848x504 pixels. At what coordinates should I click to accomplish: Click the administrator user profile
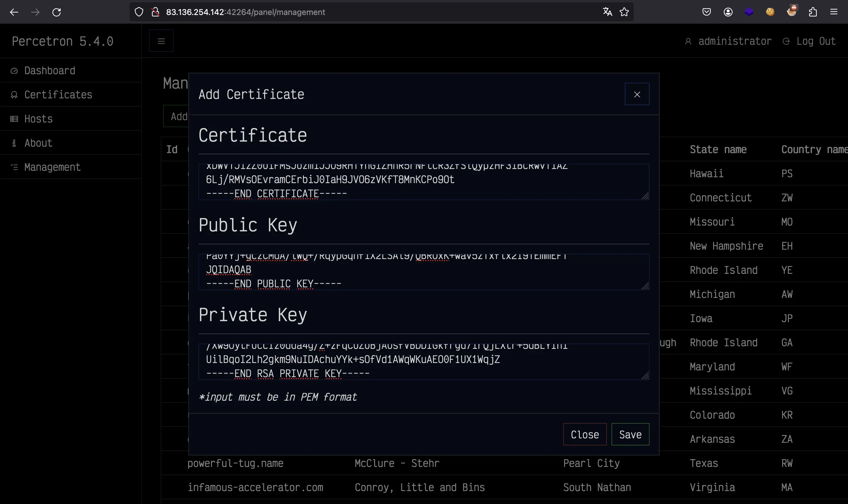coord(734,42)
